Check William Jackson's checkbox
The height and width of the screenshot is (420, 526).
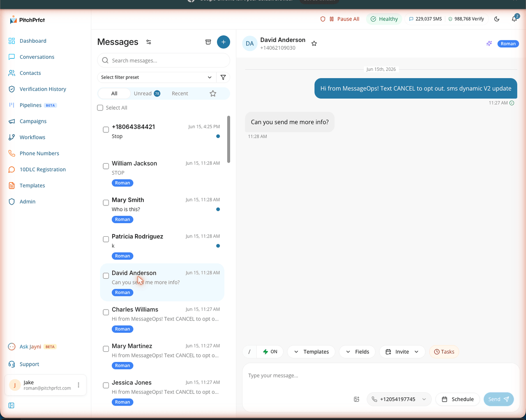106,166
